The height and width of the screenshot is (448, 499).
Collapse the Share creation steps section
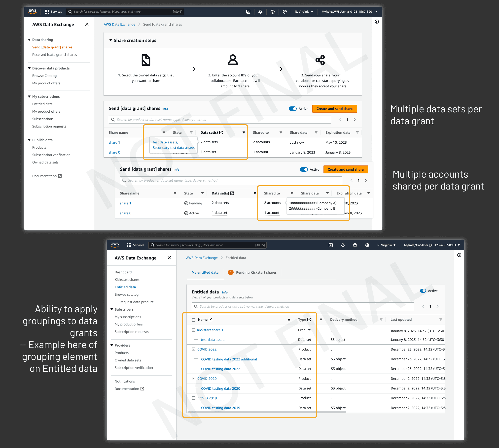point(111,40)
